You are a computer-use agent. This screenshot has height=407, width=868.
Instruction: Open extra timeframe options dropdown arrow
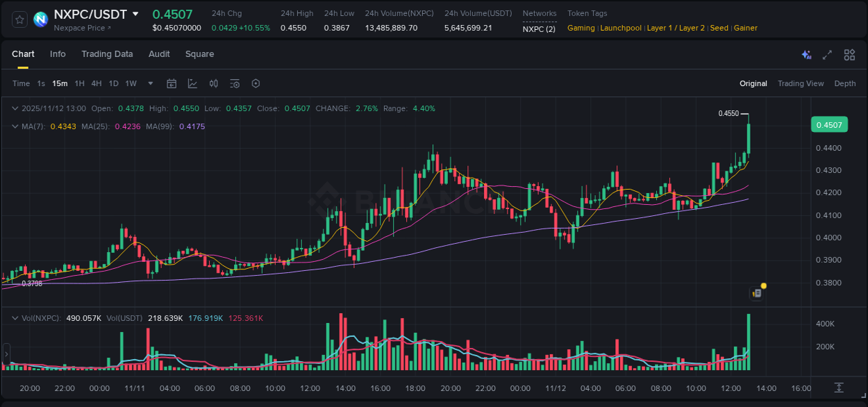pyautogui.click(x=150, y=83)
